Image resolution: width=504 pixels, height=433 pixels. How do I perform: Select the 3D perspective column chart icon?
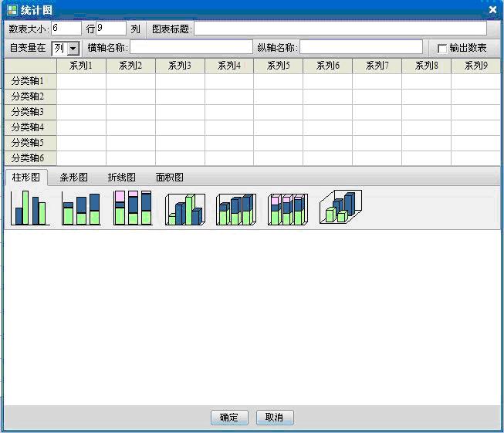(340, 207)
